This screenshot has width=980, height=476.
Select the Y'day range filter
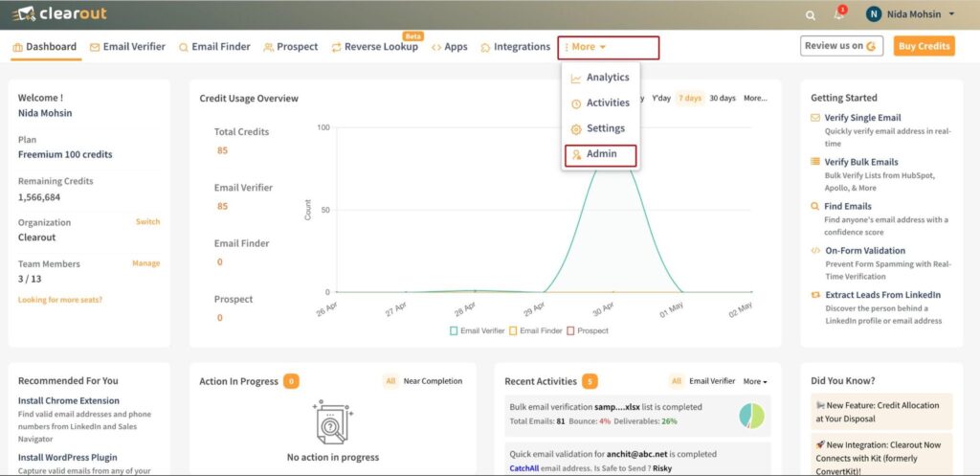click(x=661, y=99)
